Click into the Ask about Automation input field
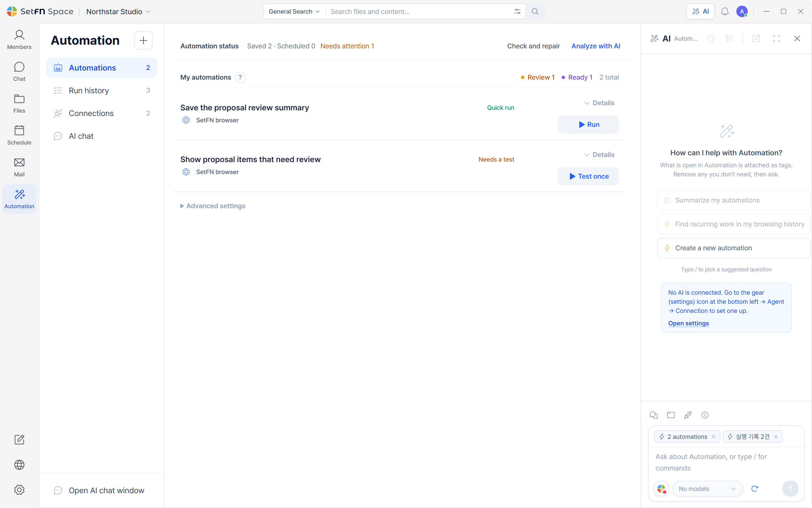The height and width of the screenshot is (508, 812). point(726,462)
